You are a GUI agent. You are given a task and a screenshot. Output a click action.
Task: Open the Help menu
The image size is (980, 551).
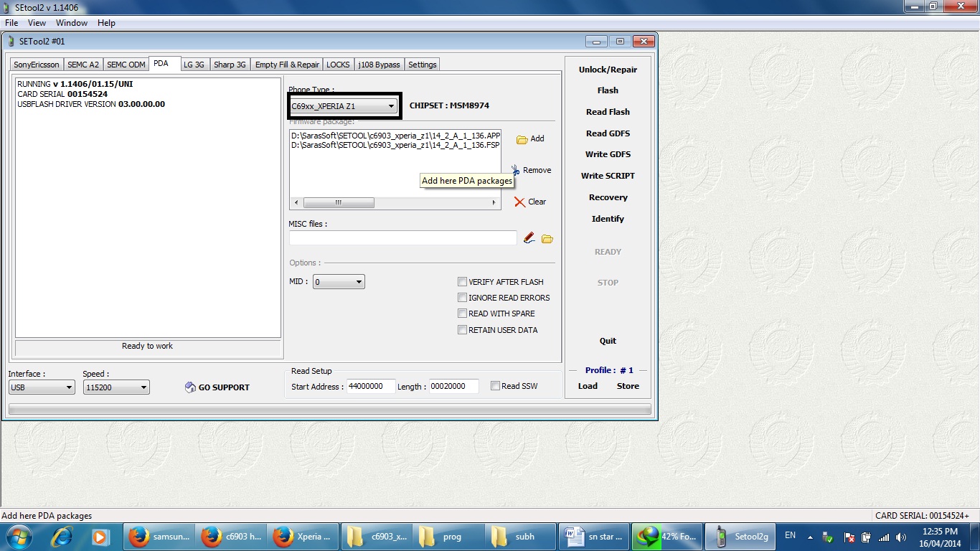pos(106,23)
